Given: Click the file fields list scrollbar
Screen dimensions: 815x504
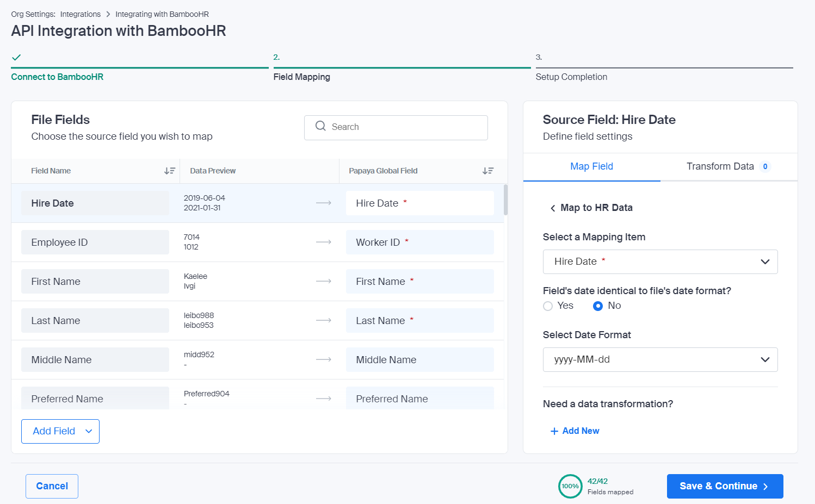Looking at the screenshot, I should coord(506,200).
